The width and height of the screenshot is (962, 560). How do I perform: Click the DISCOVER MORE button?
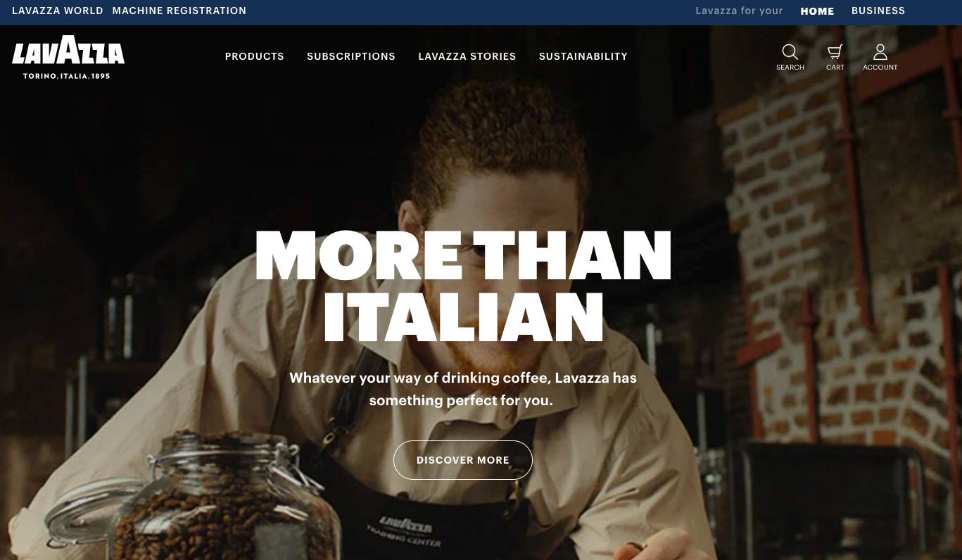click(x=463, y=460)
